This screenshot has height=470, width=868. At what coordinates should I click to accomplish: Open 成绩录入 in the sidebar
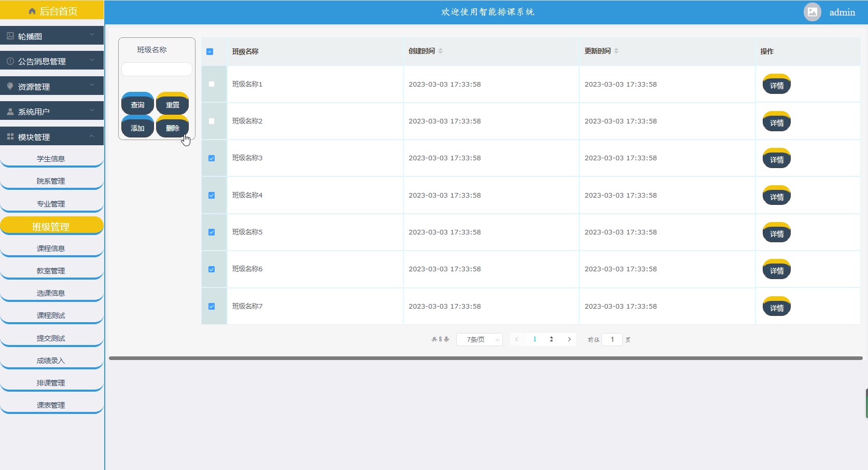51,361
